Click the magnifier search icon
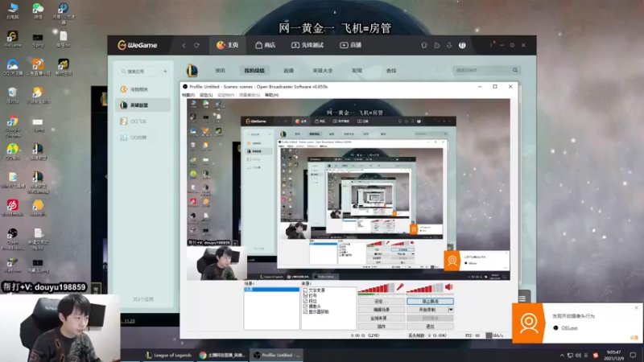 tap(515, 70)
